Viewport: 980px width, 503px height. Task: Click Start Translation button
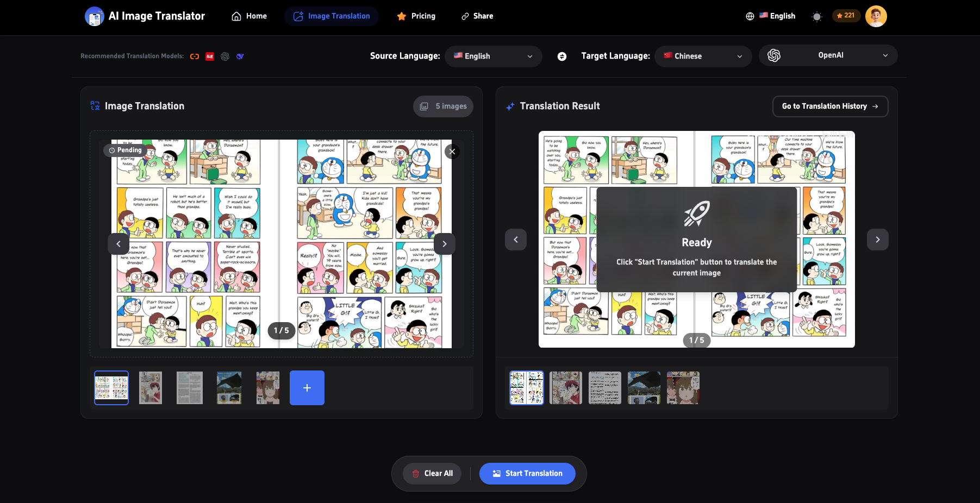point(527,474)
